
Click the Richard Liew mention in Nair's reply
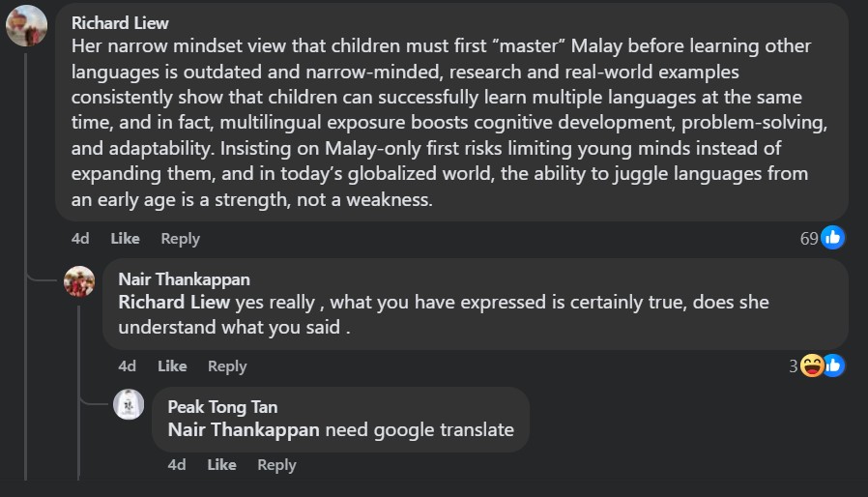(174, 303)
